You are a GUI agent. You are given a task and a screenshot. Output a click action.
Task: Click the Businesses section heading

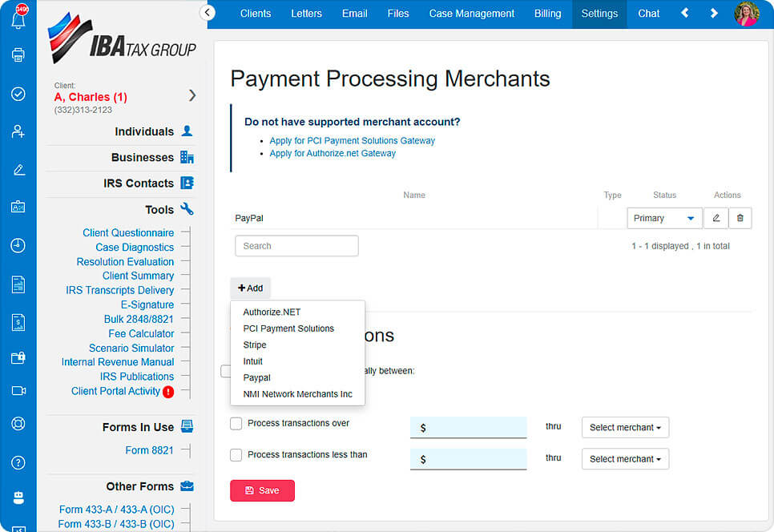[143, 157]
